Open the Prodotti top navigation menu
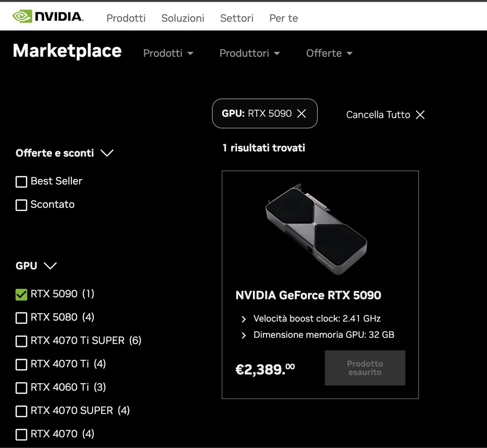Image resolution: width=487 pixels, height=448 pixels. pos(126,18)
